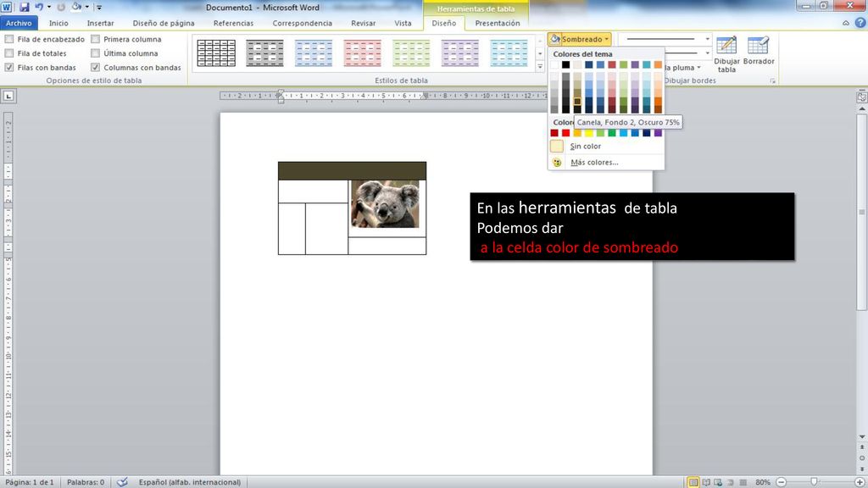
Task: Switch to print layout view
Action: 693,482
